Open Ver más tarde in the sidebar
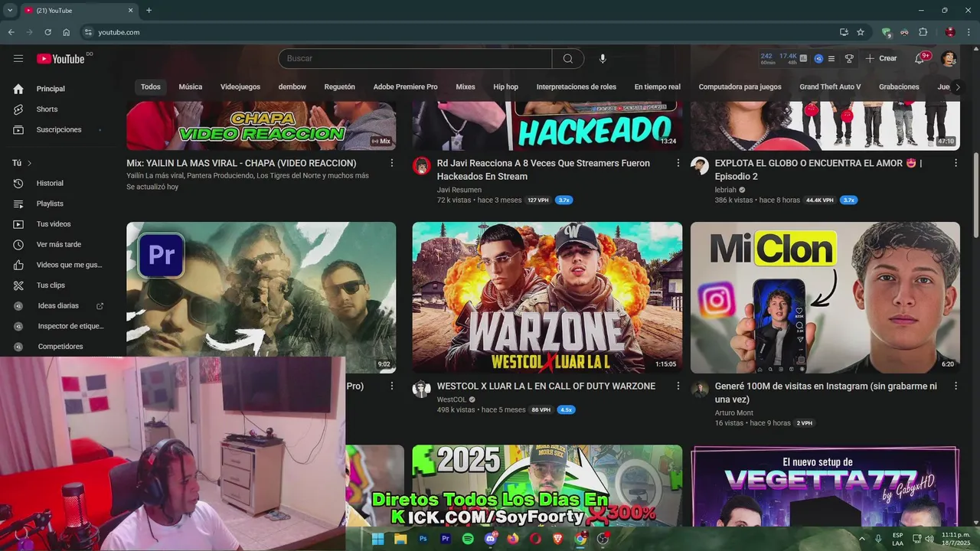The width and height of the screenshot is (980, 551). pos(59,244)
